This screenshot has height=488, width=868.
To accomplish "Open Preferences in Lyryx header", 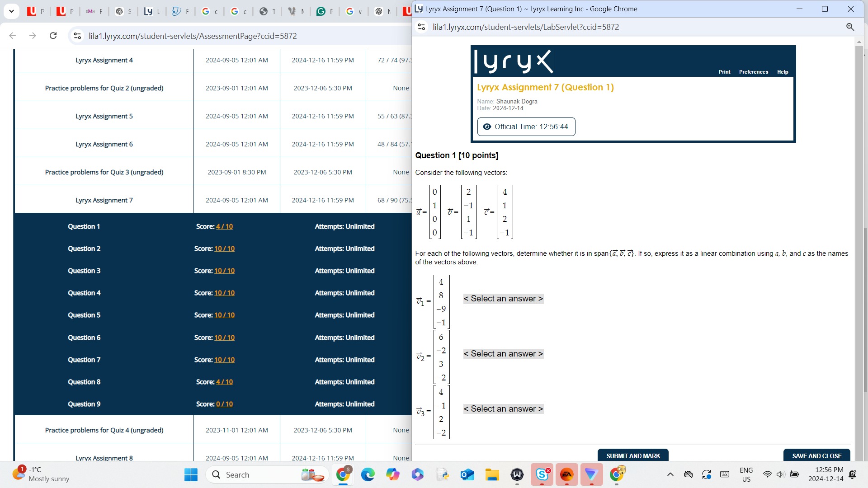I will [x=753, y=72].
